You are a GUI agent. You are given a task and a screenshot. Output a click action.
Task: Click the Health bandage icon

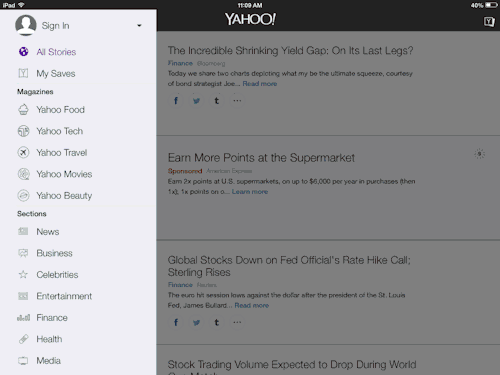click(x=23, y=339)
